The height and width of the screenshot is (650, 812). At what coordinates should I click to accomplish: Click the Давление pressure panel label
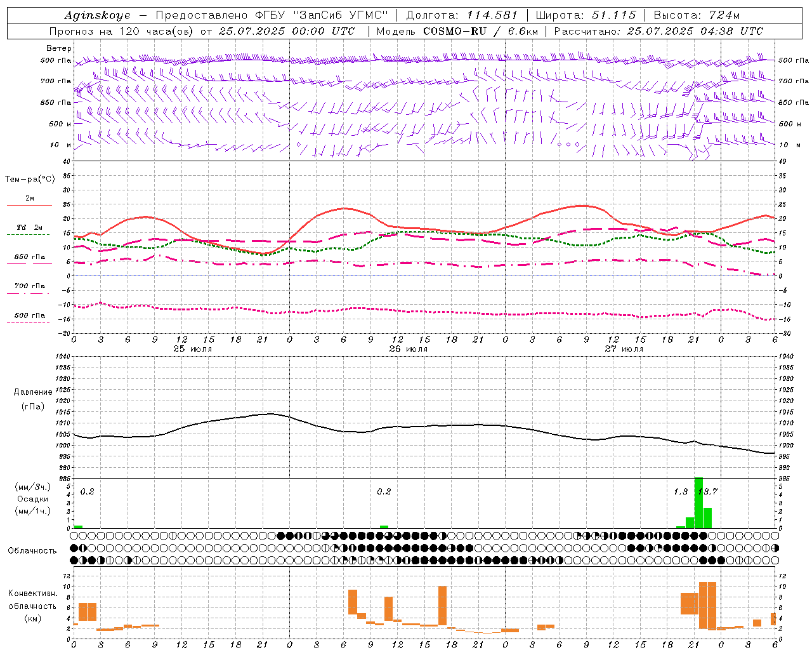pyautogui.click(x=33, y=392)
